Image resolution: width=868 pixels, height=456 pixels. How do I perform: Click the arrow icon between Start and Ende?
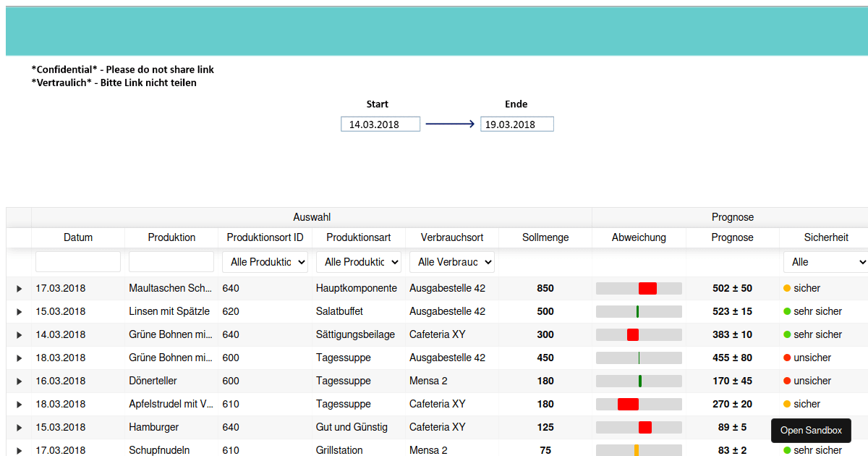point(450,123)
